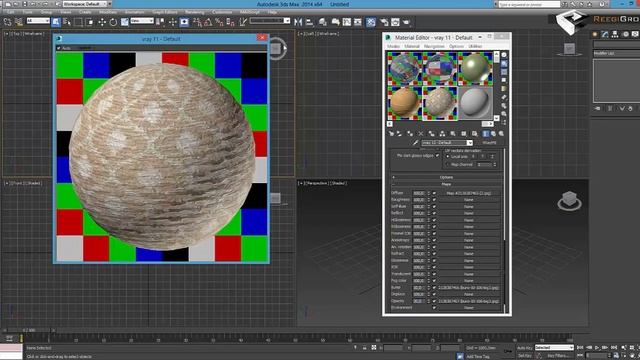The width and height of the screenshot is (640, 360).
Task: Click the ViewCube in Perspective viewport
Action: tap(569, 200)
